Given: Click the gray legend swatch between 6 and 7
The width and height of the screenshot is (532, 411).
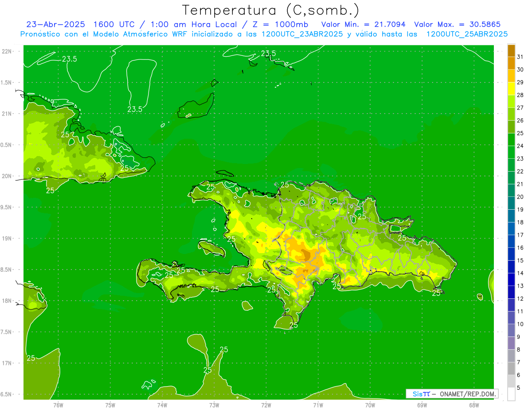Looking at the screenshot, I should point(511,368).
